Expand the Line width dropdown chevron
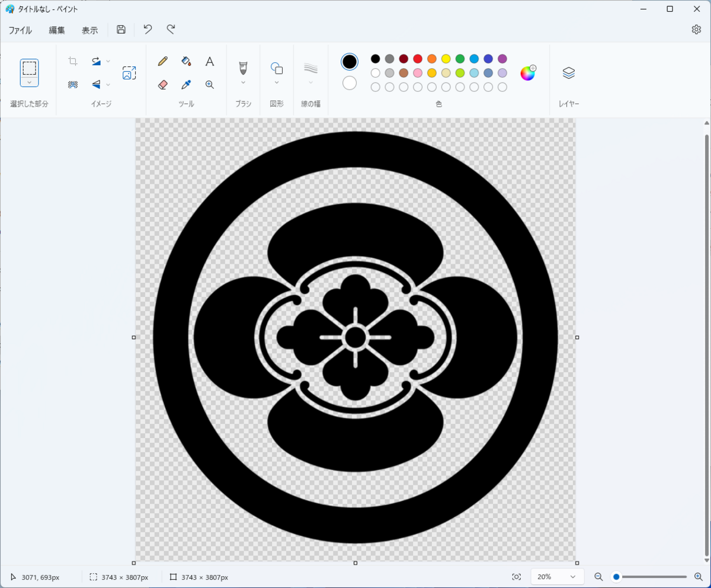This screenshot has height=588, width=711. pos(310,82)
